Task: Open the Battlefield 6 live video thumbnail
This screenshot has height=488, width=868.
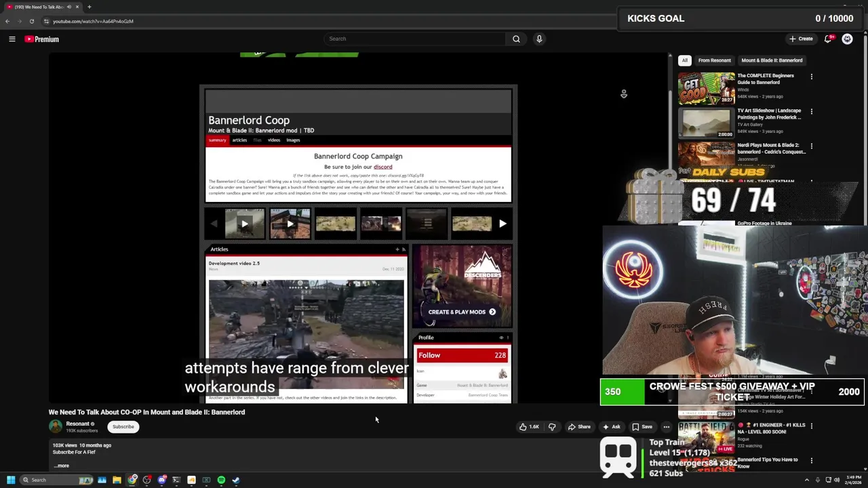Action: tap(706, 437)
